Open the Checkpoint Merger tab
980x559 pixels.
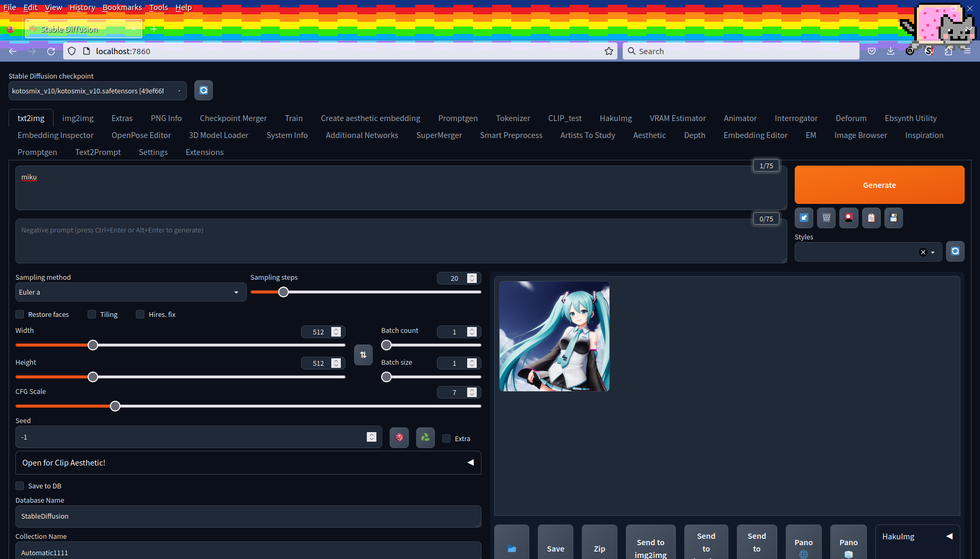tap(233, 118)
